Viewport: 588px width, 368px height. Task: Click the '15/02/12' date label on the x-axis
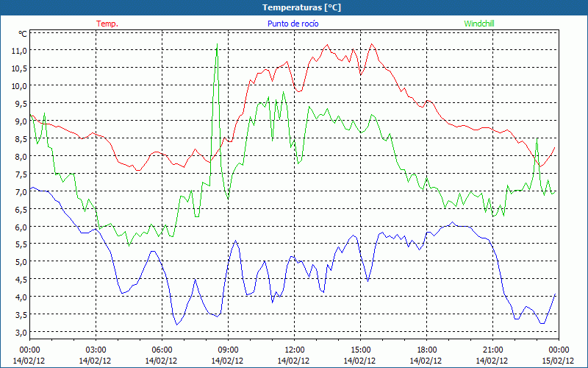[x=558, y=361]
